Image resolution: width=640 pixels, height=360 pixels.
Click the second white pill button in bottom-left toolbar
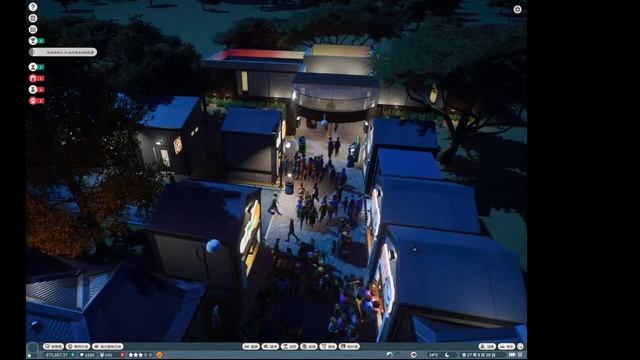[x=78, y=347]
